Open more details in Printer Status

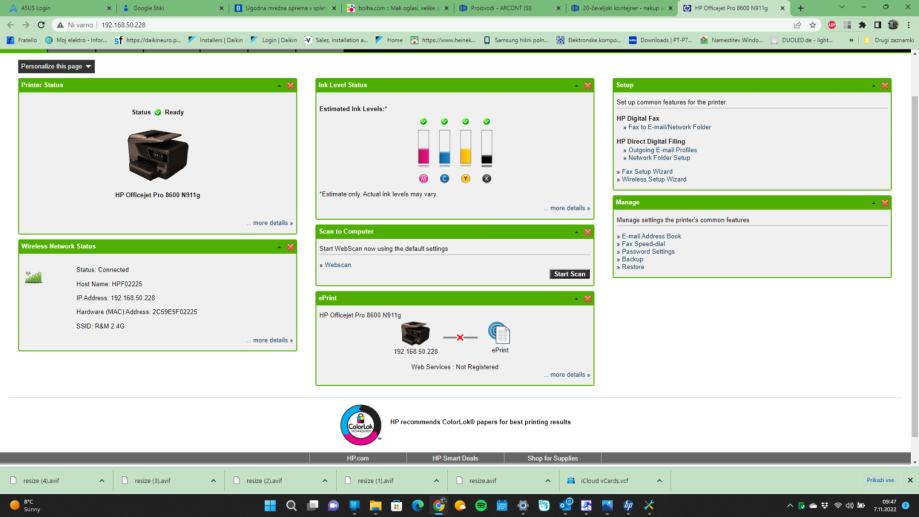point(273,223)
